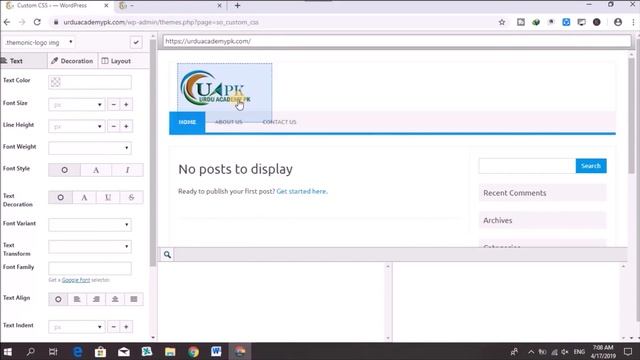Click the Text Color input field

pos(90,82)
